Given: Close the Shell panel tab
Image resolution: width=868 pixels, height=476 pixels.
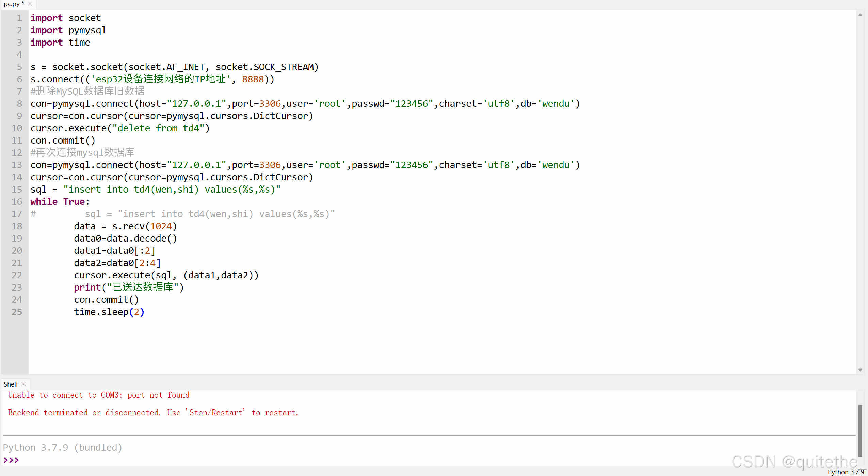Looking at the screenshot, I should [x=23, y=384].
